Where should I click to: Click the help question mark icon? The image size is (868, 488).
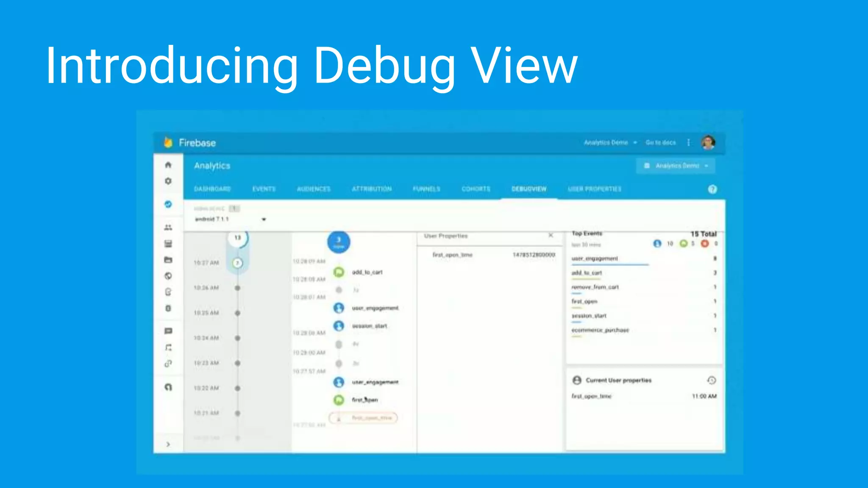(x=712, y=189)
